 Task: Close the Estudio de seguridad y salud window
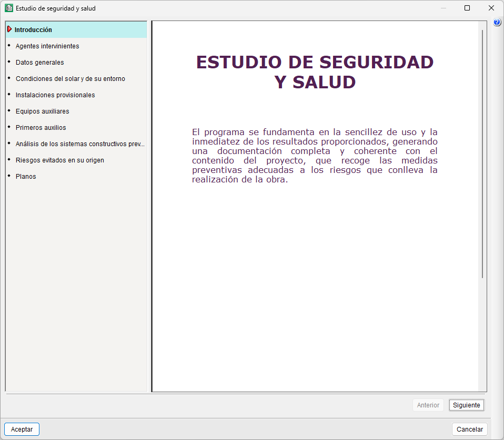click(x=491, y=8)
